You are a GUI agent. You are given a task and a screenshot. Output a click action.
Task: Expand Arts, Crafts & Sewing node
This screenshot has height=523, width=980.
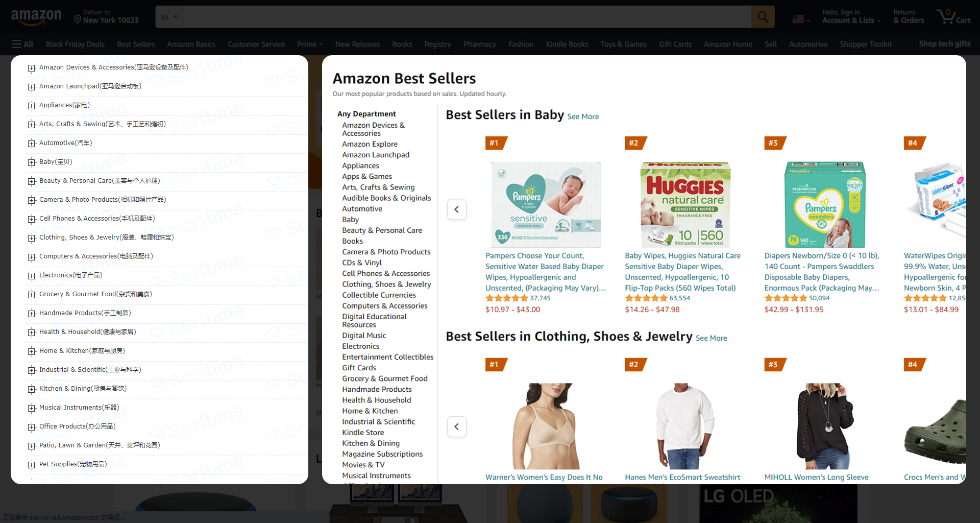pyautogui.click(x=32, y=125)
